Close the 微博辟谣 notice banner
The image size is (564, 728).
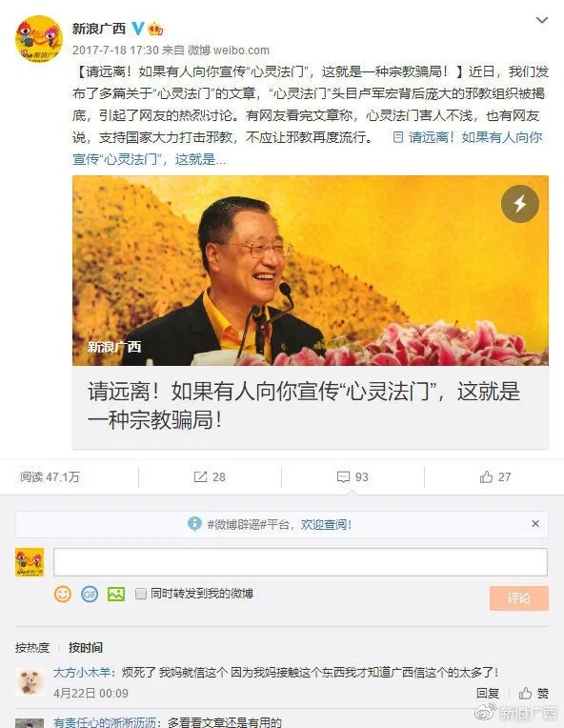[535, 524]
